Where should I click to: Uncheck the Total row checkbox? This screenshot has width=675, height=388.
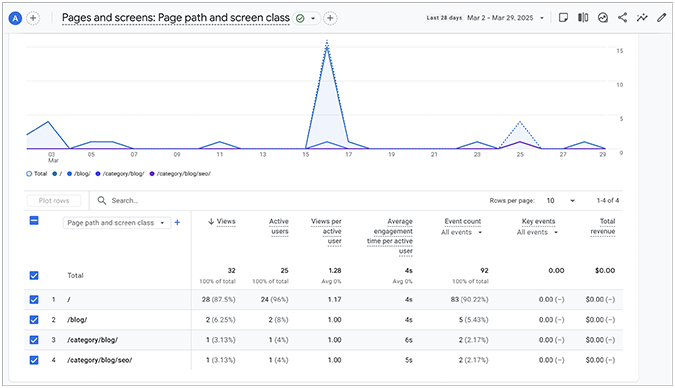34,276
